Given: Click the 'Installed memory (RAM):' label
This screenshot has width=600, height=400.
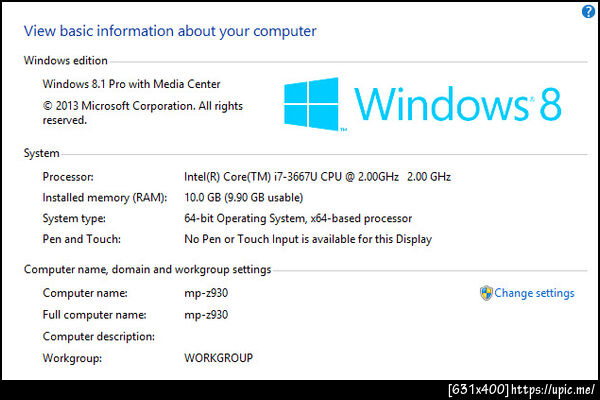Looking at the screenshot, I should (105, 198).
